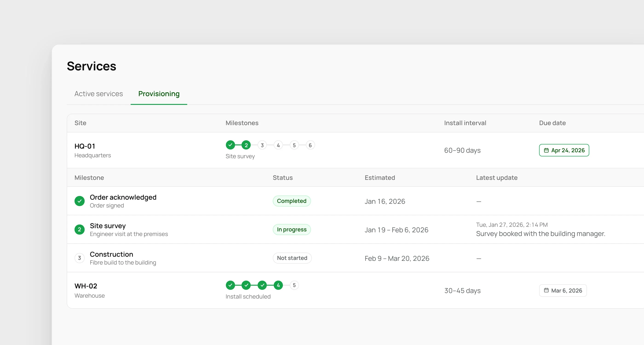Click the Jan 16, 2026 estimated date
Screen dimensions: 644x345
385,201
